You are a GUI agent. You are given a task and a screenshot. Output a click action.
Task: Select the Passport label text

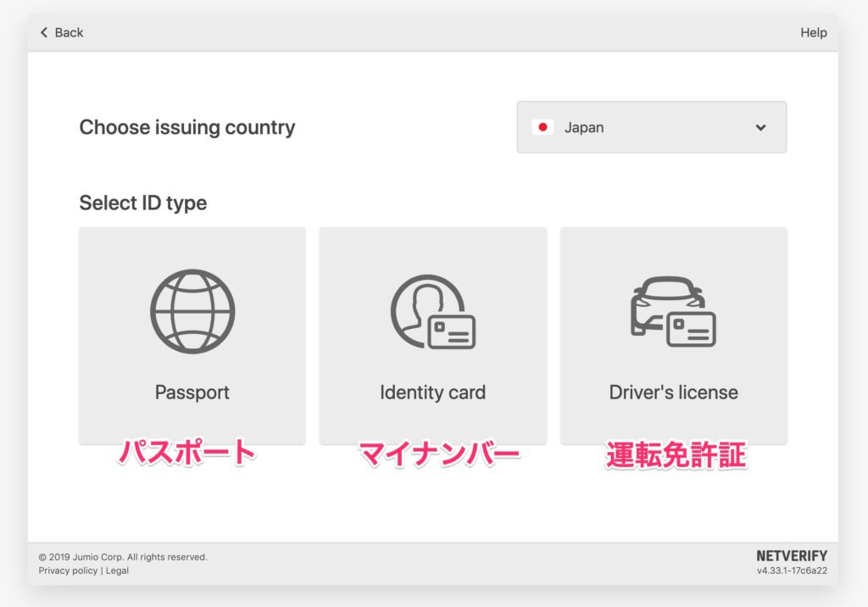coord(192,393)
